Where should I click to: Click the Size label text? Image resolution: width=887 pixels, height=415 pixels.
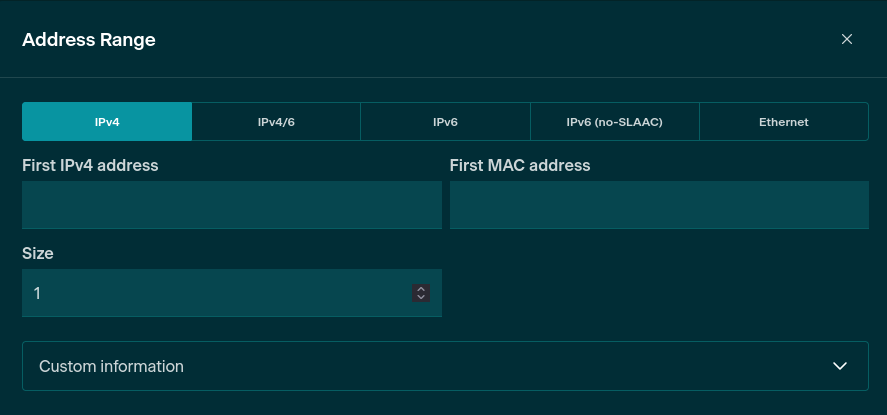pos(38,253)
